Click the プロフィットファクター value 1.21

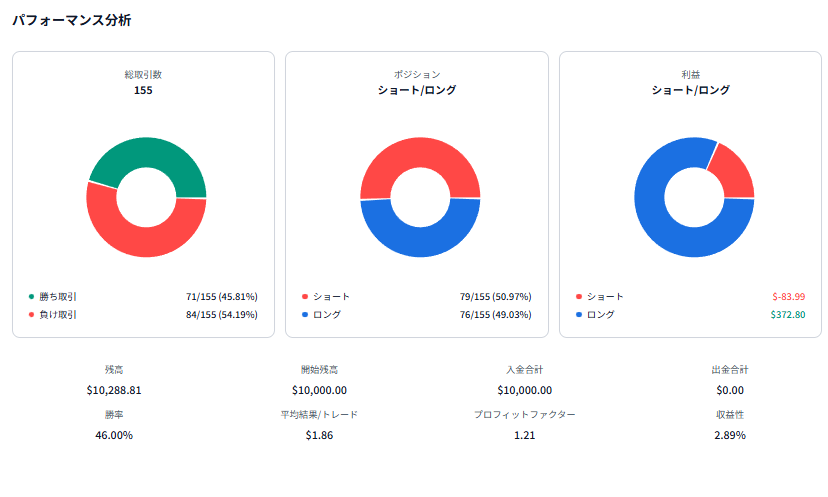524,435
